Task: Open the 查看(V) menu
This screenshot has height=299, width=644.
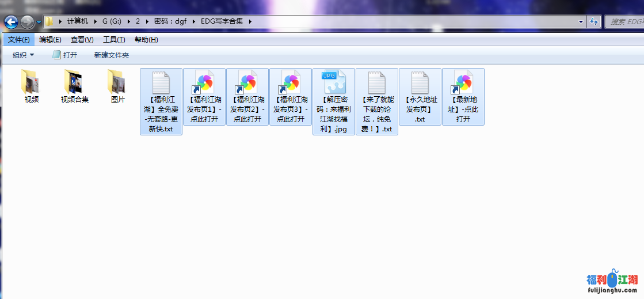Action: [82, 40]
